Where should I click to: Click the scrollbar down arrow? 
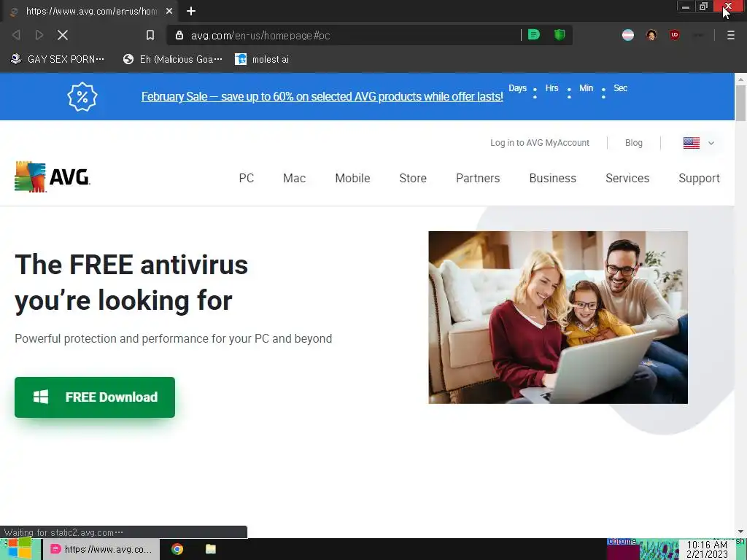click(740, 532)
